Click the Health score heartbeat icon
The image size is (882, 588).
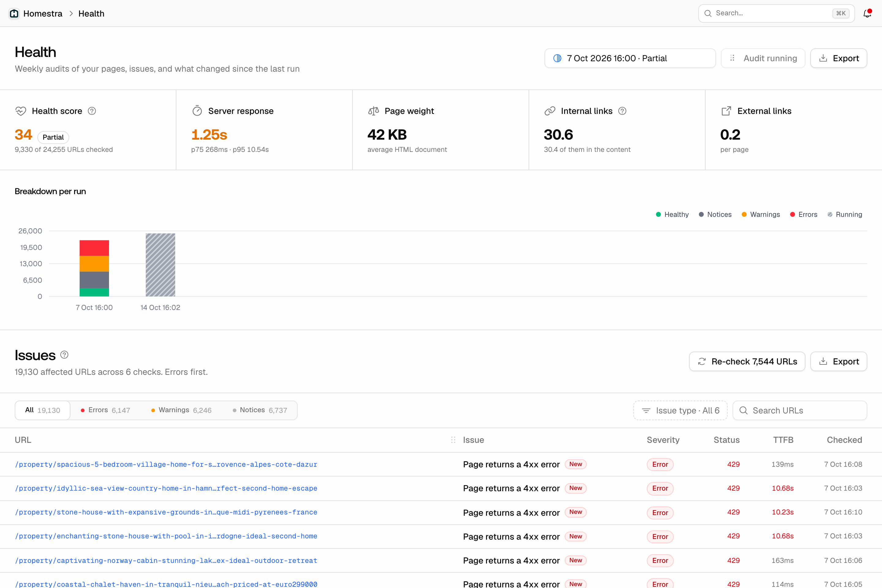[21, 111]
